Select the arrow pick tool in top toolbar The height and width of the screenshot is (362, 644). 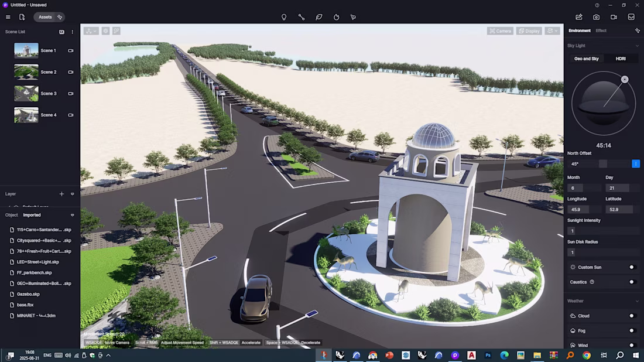tap(353, 17)
